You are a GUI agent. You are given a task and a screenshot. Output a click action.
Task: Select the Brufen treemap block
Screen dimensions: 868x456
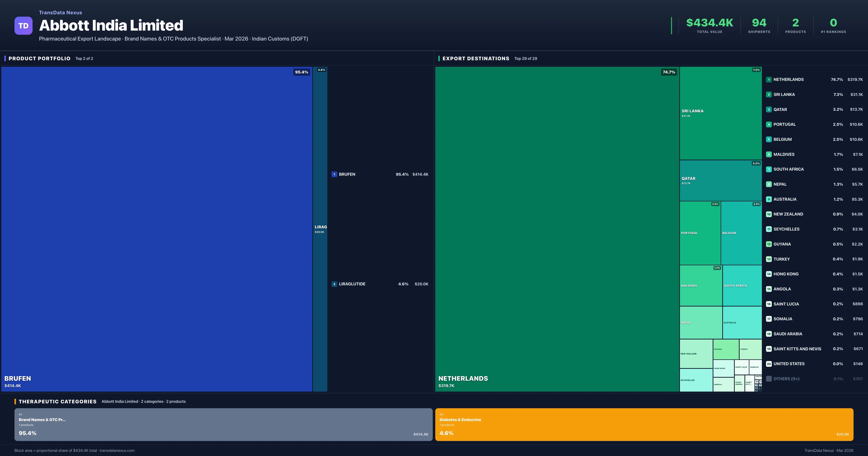(x=157, y=229)
